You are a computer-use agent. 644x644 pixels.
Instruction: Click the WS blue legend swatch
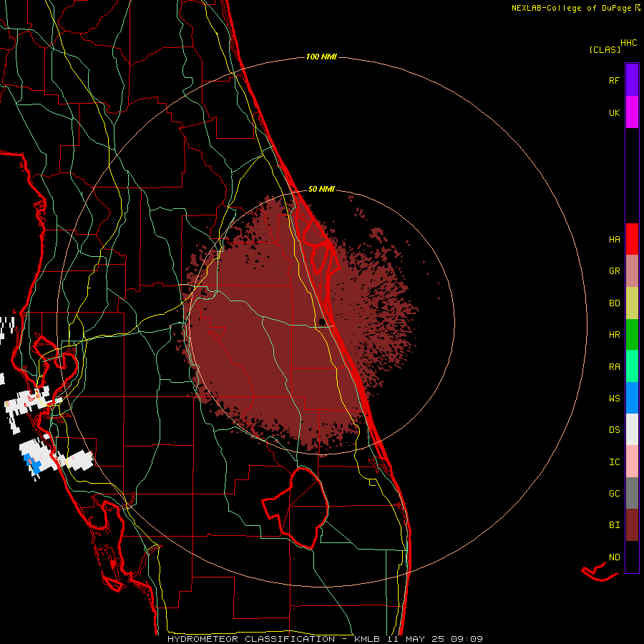click(x=632, y=398)
